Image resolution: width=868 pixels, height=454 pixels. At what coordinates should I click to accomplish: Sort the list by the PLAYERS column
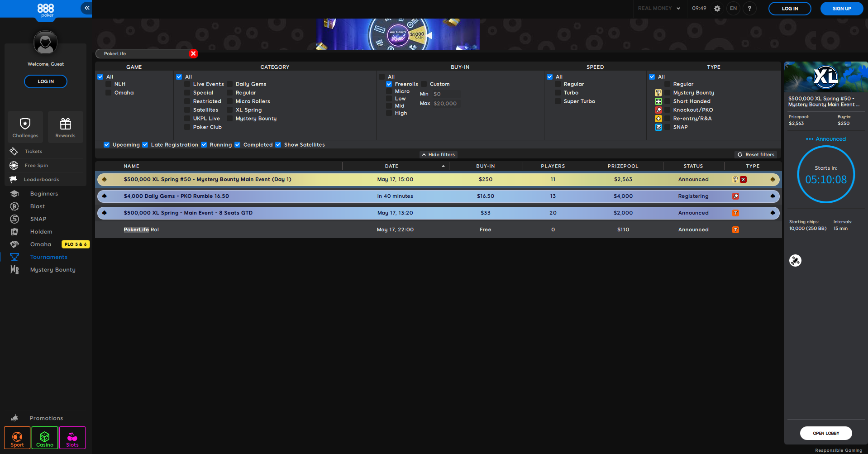[x=553, y=166]
